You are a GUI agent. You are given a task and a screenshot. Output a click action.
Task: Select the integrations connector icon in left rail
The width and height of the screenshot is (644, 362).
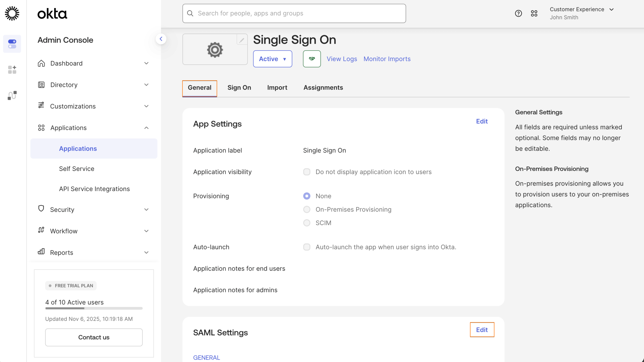[x=12, y=95]
